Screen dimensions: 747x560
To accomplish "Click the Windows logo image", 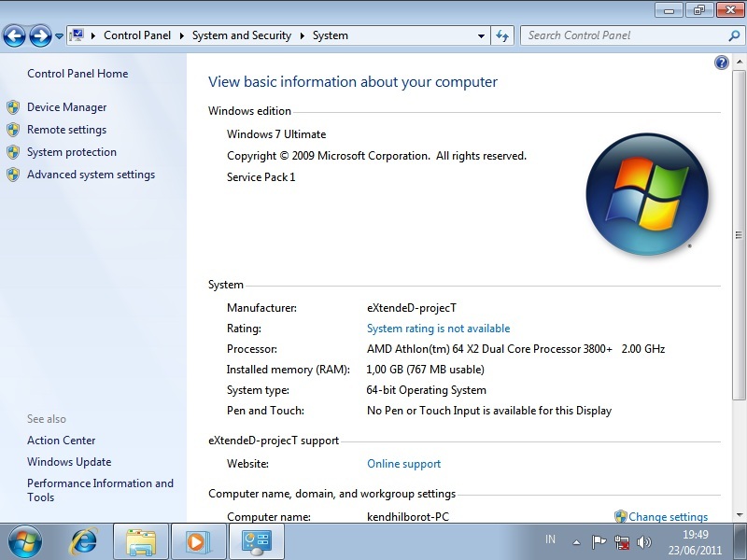I will point(647,194).
